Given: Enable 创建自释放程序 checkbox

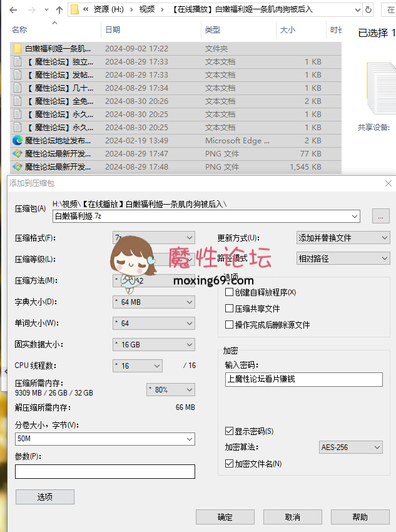Looking at the screenshot, I should 230,292.
